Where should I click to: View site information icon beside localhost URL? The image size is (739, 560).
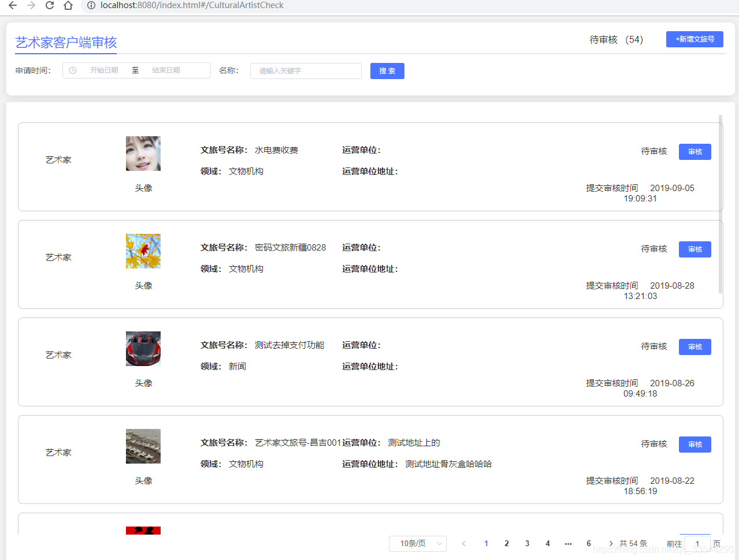(x=91, y=5)
